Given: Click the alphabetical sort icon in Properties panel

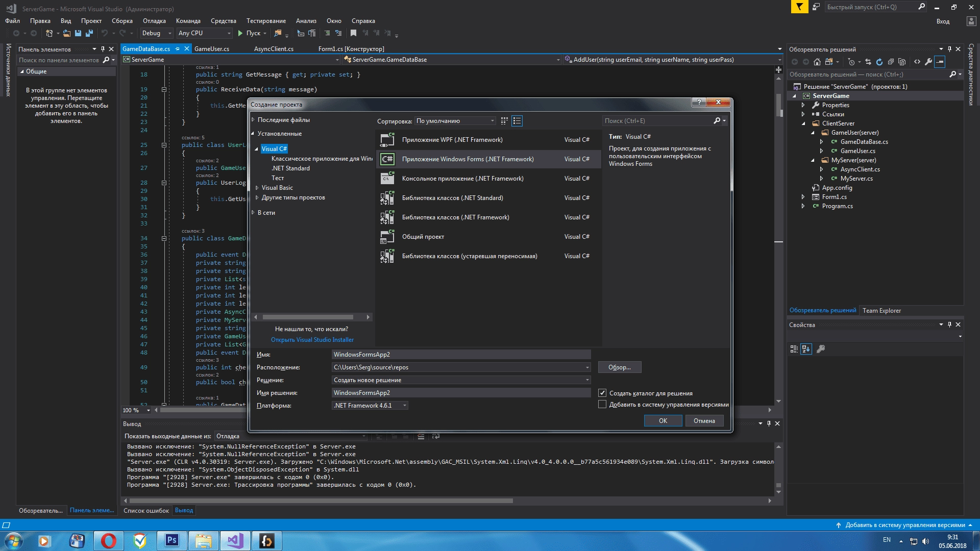Looking at the screenshot, I should pyautogui.click(x=806, y=349).
